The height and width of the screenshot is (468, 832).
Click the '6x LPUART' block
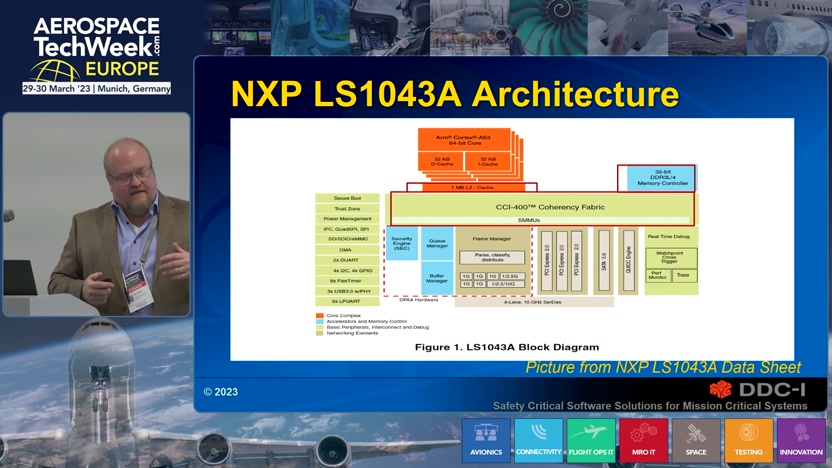click(x=348, y=301)
